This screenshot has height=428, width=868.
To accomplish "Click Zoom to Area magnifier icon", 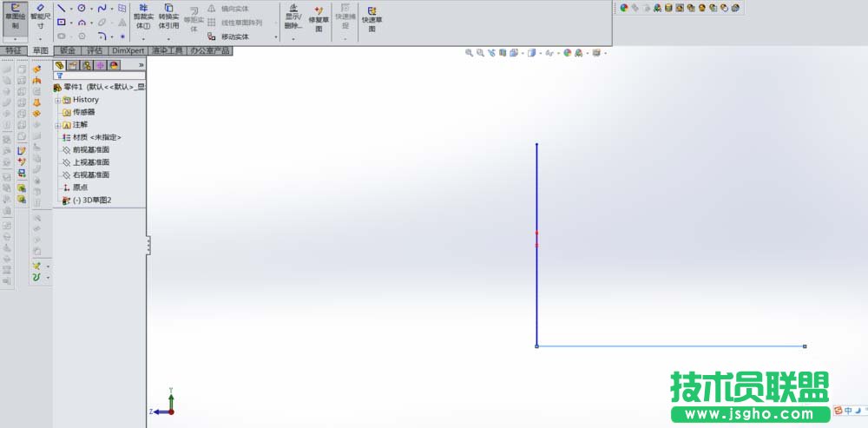I will 480,53.
